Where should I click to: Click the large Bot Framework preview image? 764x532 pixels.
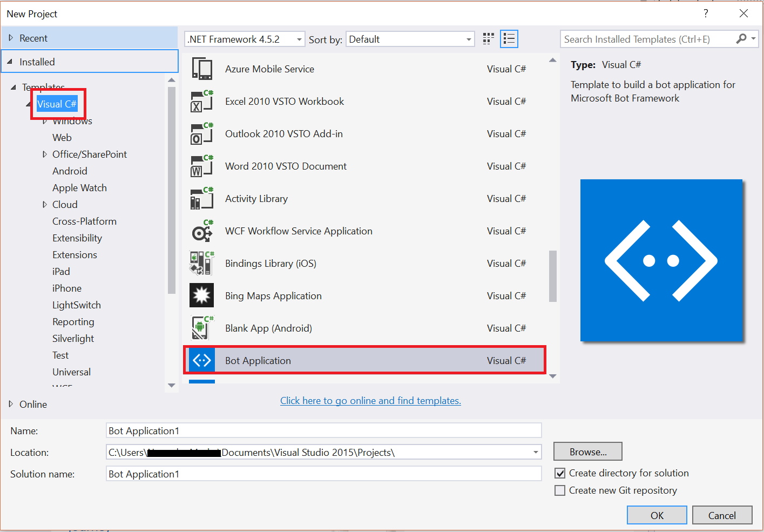point(661,260)
